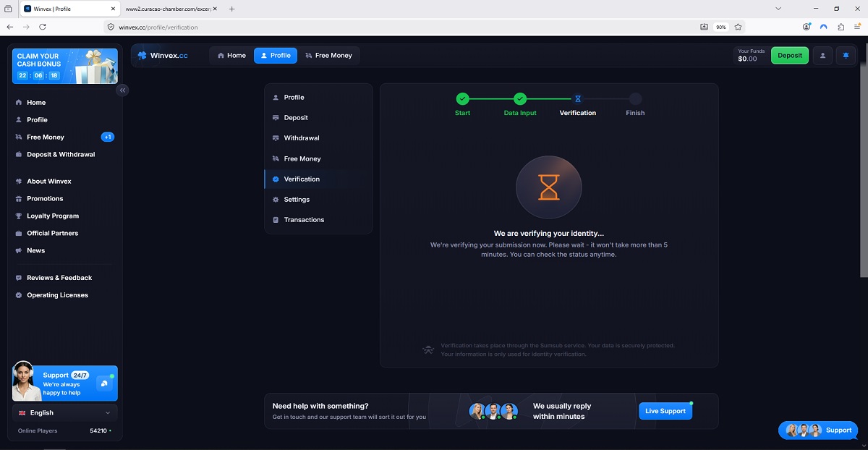Click the gear icon beside Settings
The width and height of the screenshot is (868, 450).
pyautogui.click(x=276, y=200)
